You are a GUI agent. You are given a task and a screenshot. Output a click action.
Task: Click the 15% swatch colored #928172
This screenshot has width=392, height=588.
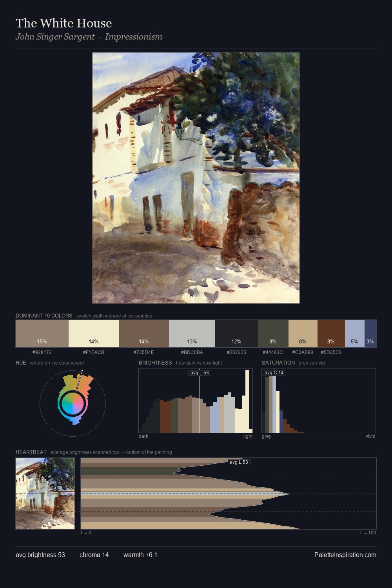coord(42,334)
